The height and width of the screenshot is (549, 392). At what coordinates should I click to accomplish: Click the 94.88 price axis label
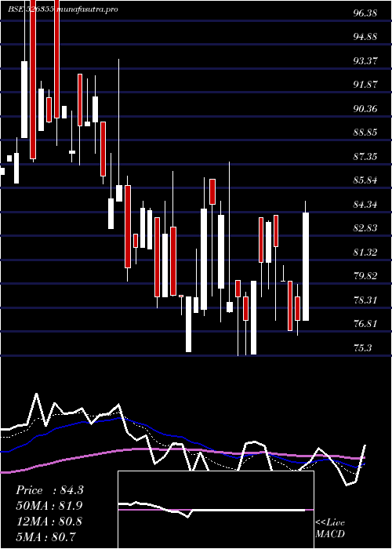[365, 37]
